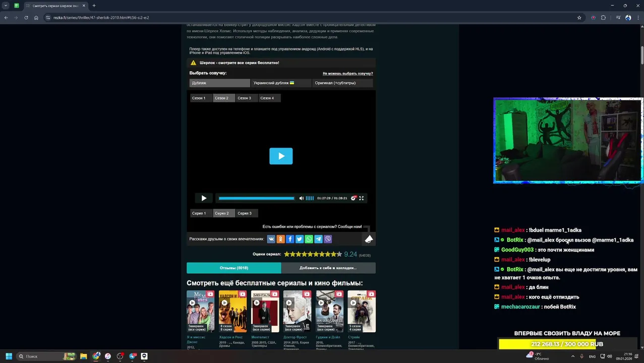Click Менталист title link
The height and width of the screenshot is (363, 644).
[260, 337]
